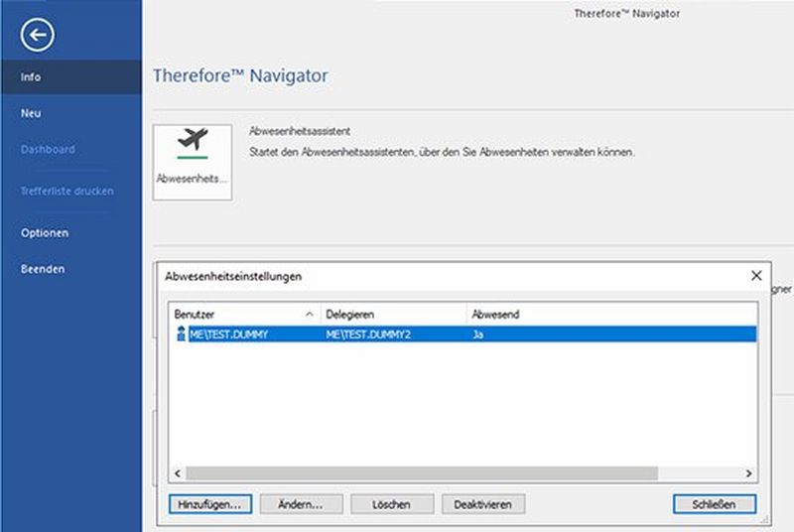794x532 pixels.
Task: Close the Abwesenheitseinstellungen dialog with X
Action: [756, 275]
